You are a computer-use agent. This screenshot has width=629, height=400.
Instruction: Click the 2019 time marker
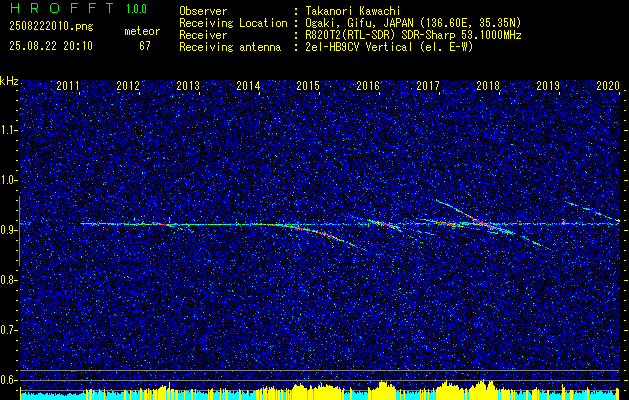point(548,85)
